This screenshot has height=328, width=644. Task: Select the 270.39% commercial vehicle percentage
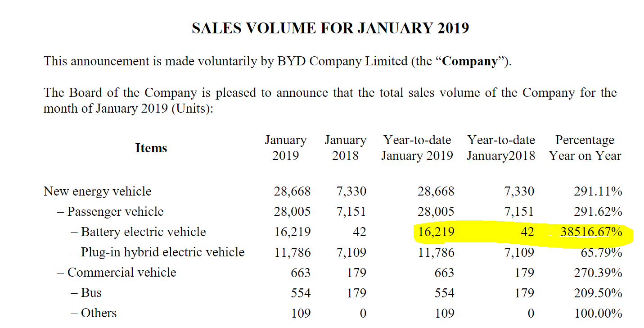[x=598, y=273]
